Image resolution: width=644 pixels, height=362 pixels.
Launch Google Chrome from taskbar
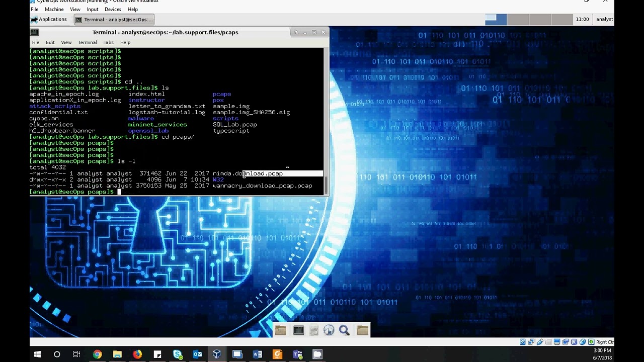[97, 354]
